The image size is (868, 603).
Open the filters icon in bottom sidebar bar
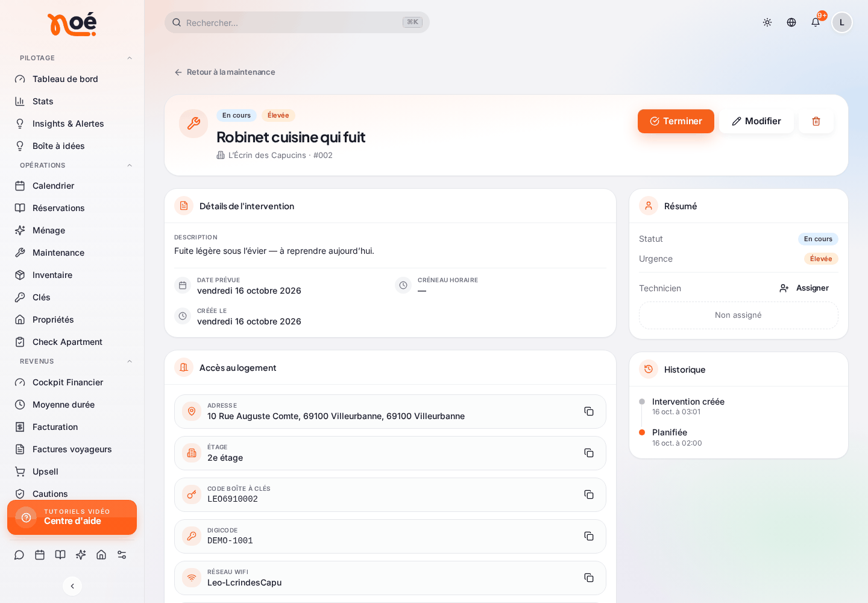coord(122,555)
